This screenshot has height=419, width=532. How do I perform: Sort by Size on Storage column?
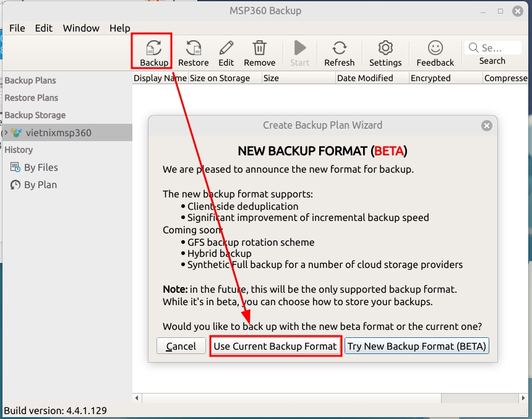coord(225,78)
